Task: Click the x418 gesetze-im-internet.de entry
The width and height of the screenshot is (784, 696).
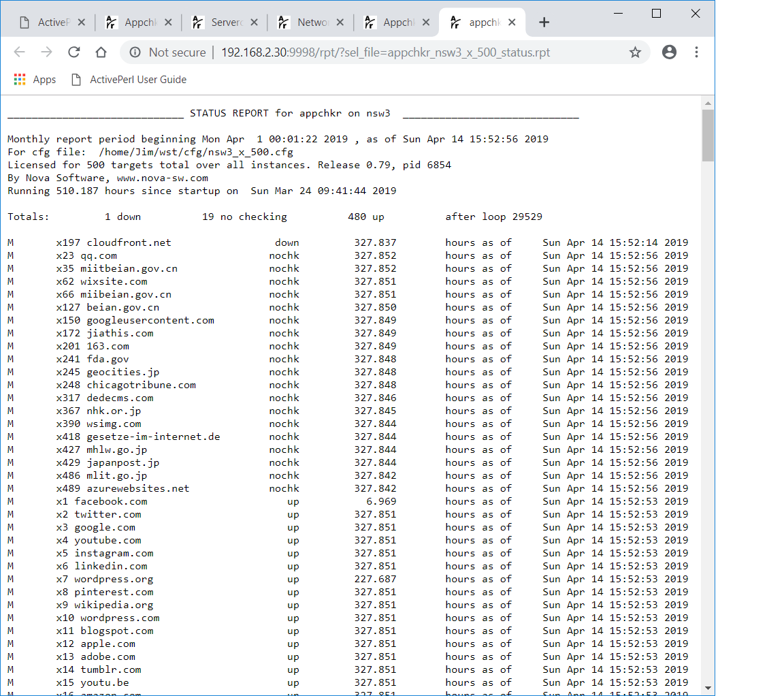Action: (138, 437)
